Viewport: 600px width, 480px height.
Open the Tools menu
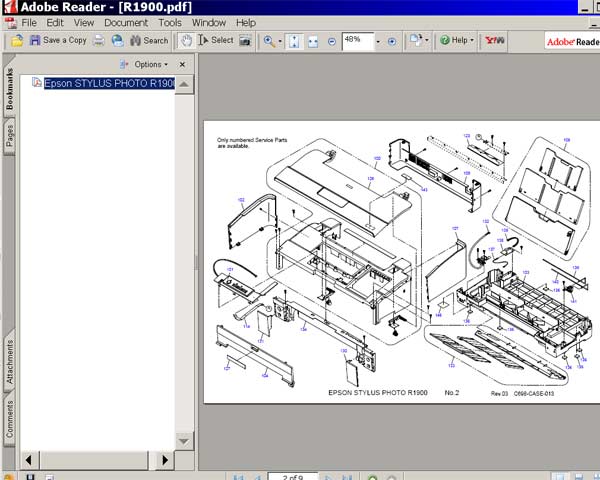coord(170,23)
